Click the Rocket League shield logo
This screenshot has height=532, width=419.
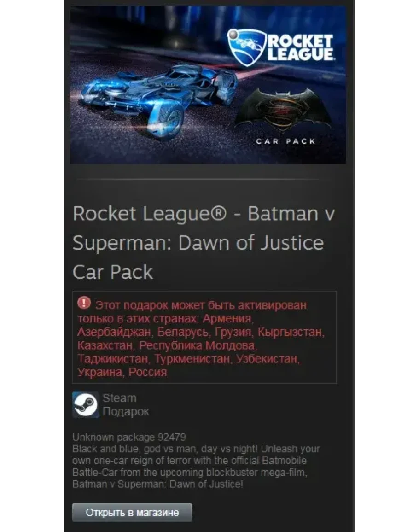(245, 47)
